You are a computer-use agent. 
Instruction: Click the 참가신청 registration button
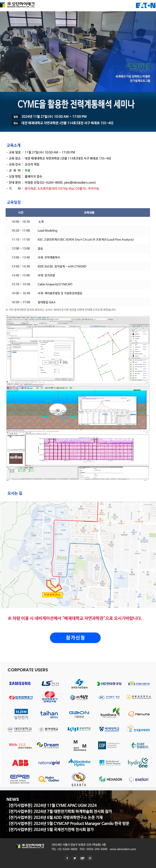[75, 638]
